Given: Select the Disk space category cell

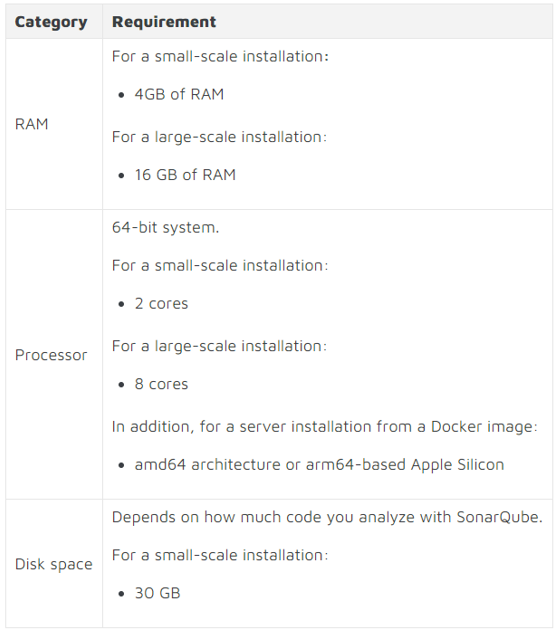Looking at the screenshot, I should (54, 564).
